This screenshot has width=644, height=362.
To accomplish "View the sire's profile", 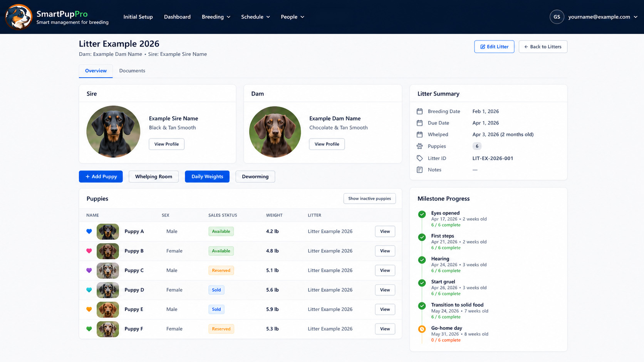I will pos(166,144).
